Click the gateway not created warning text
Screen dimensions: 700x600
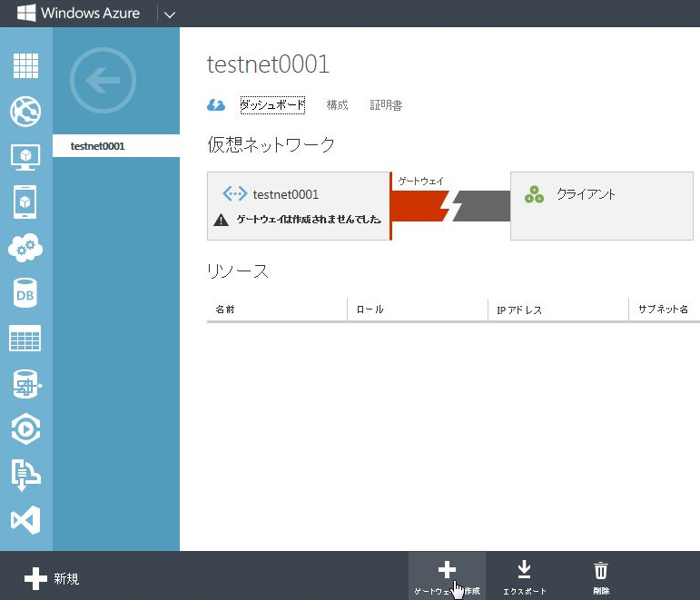pyautogui.click(x=309, y=219)
